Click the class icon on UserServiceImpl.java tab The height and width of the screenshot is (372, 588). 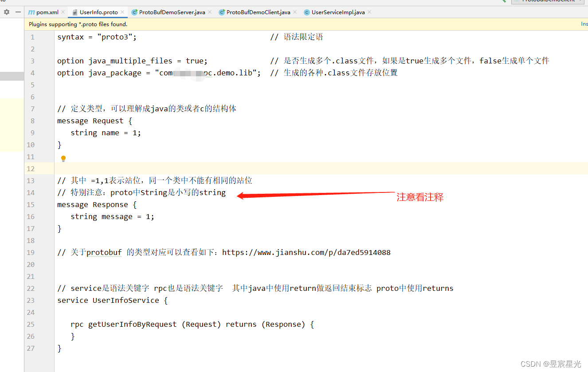point(306,12)
